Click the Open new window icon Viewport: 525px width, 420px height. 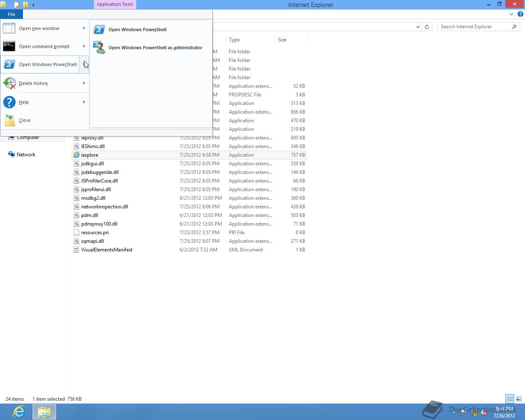coord(9,28)
